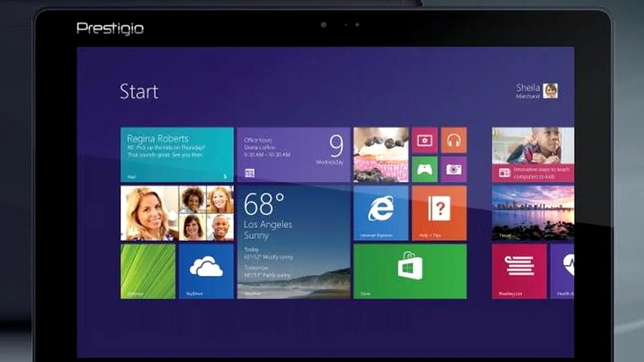
Task: Open the cupcake Food & Drink tile
Action: click(381, 155)
